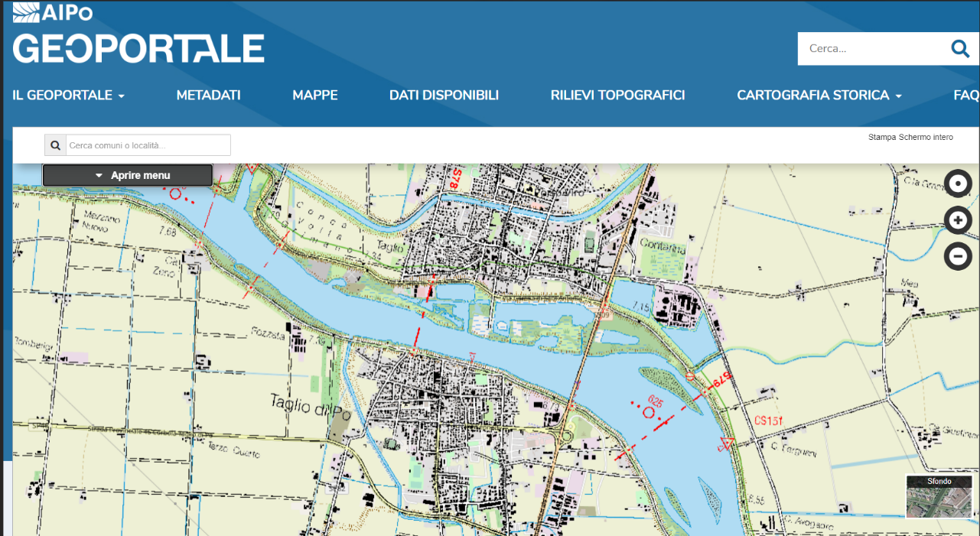Click the red circle marker 625 on river
The height and width of the screenshot is (536, 980).
(650, 413)
